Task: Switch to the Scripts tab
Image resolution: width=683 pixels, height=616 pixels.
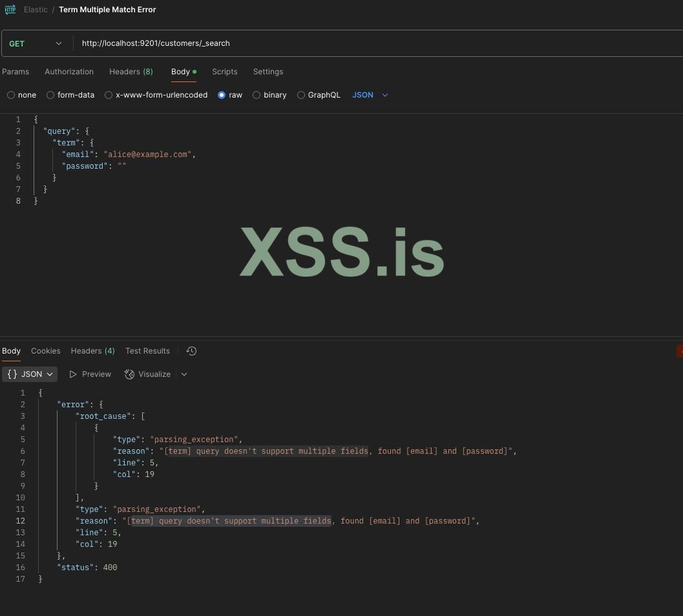Action: click(225, 72)
